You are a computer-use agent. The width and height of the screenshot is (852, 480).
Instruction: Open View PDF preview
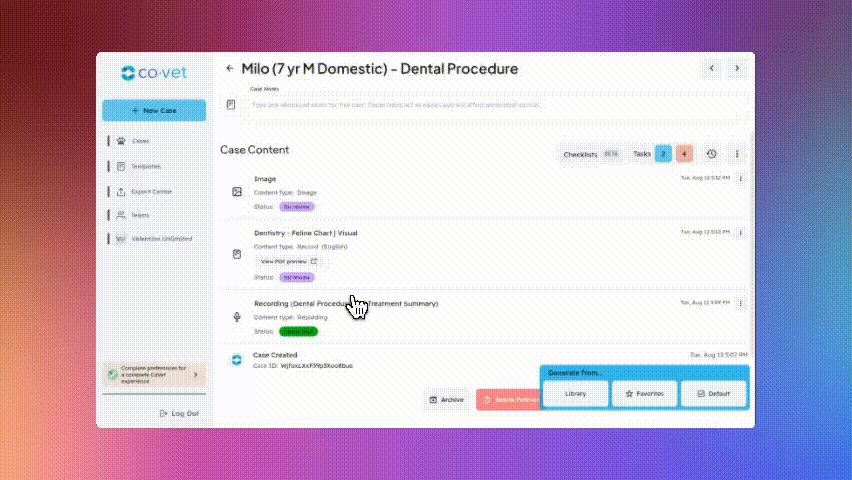(288, 261)
